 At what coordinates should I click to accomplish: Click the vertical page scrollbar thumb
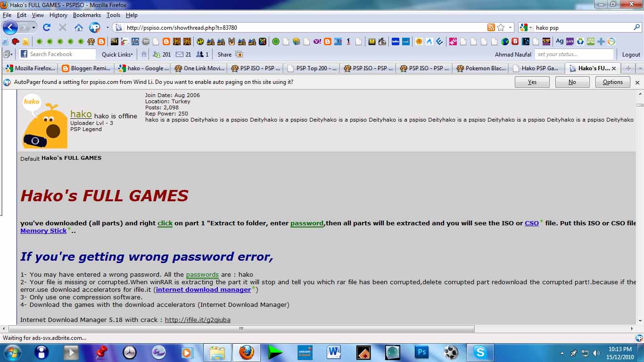(640, 105)
